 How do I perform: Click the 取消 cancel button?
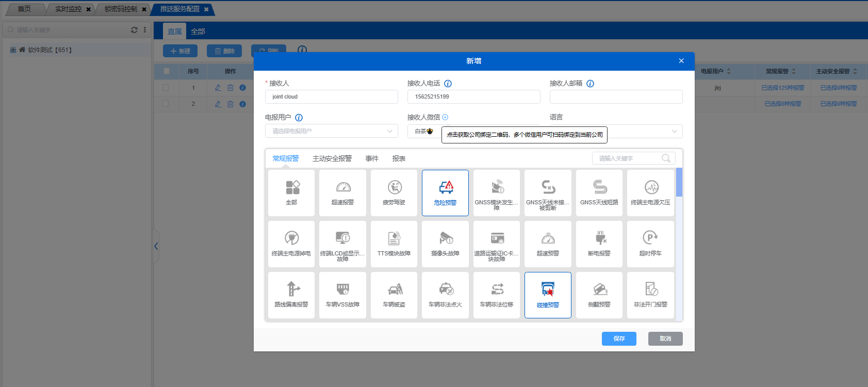(665, 338)
